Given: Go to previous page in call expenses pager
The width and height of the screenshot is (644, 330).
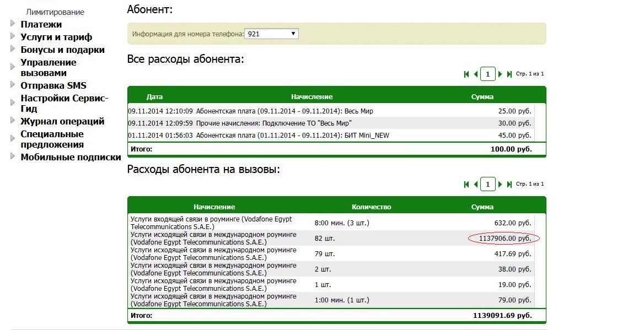Looking at the screenshot, I should [476, 185].
